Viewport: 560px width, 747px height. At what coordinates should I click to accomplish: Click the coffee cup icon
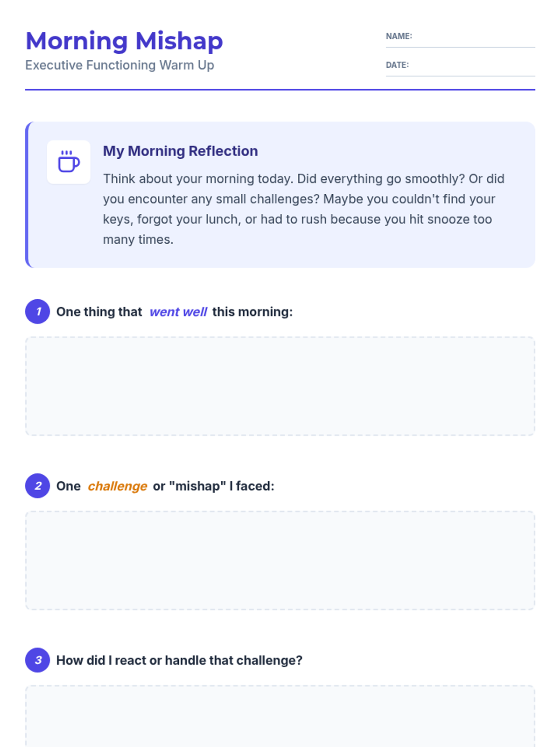coord(69,162)
